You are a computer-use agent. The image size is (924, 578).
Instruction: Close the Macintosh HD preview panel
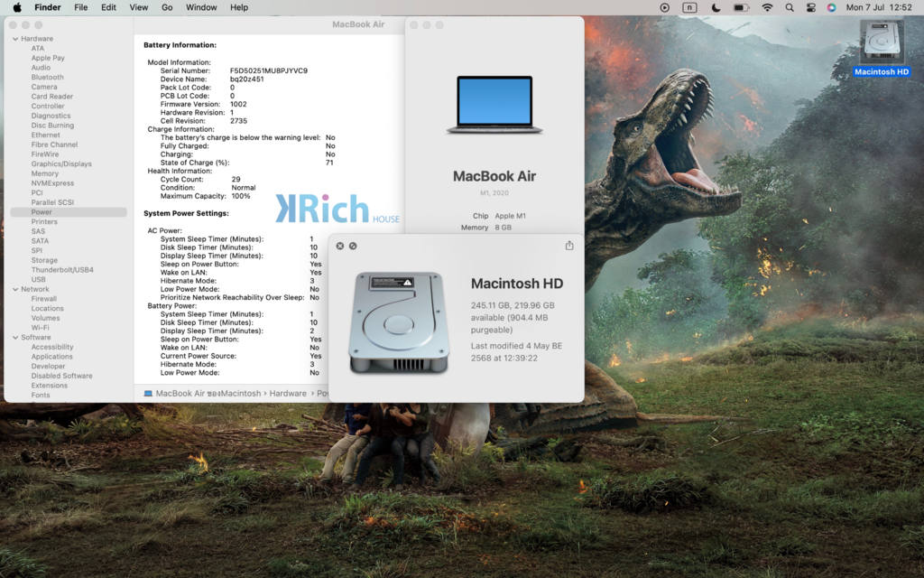[x=340, y=246]
